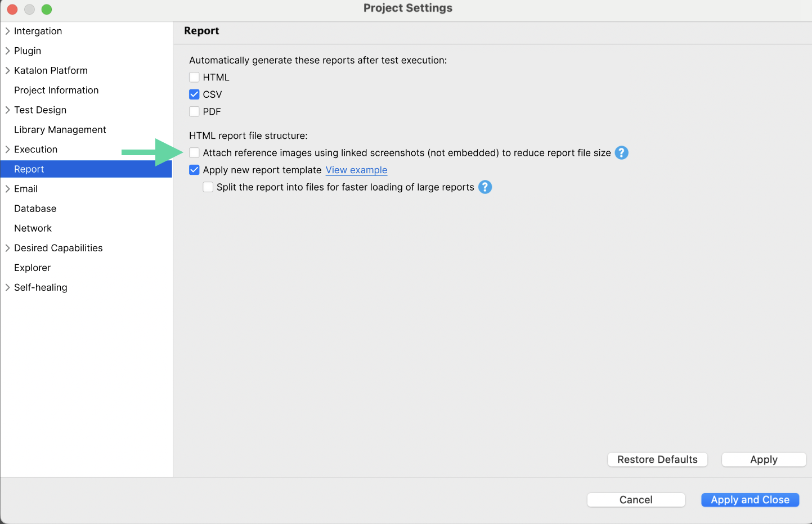Click Apply and Close
This screenshot has height=524, width=812.
pyautogui.click(x=750, y=500)
